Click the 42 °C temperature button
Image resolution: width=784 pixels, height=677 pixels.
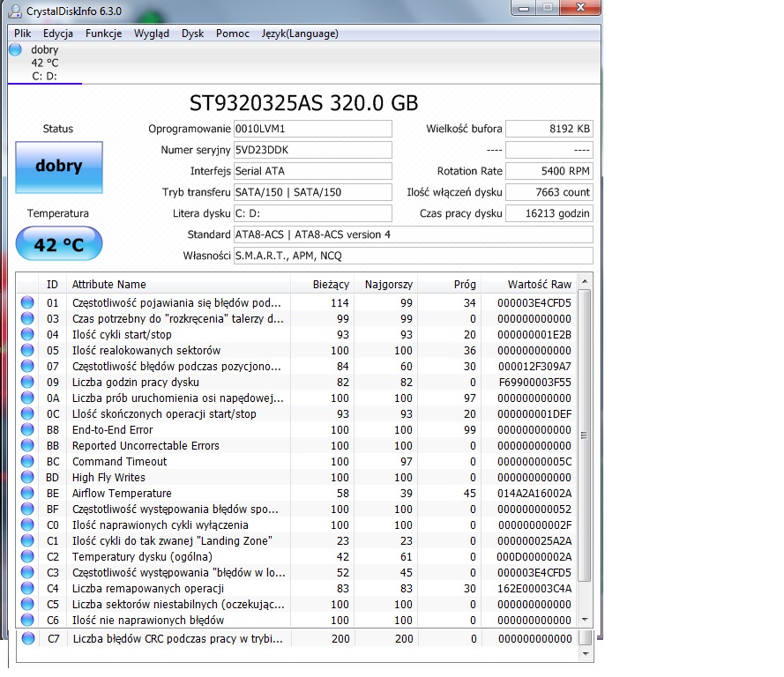(59, 244)
